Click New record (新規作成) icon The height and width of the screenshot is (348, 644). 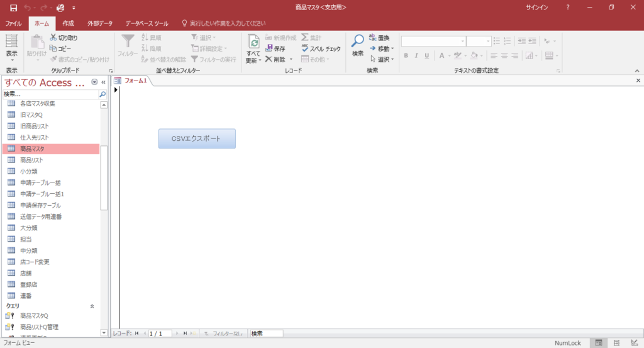(269, 37)
